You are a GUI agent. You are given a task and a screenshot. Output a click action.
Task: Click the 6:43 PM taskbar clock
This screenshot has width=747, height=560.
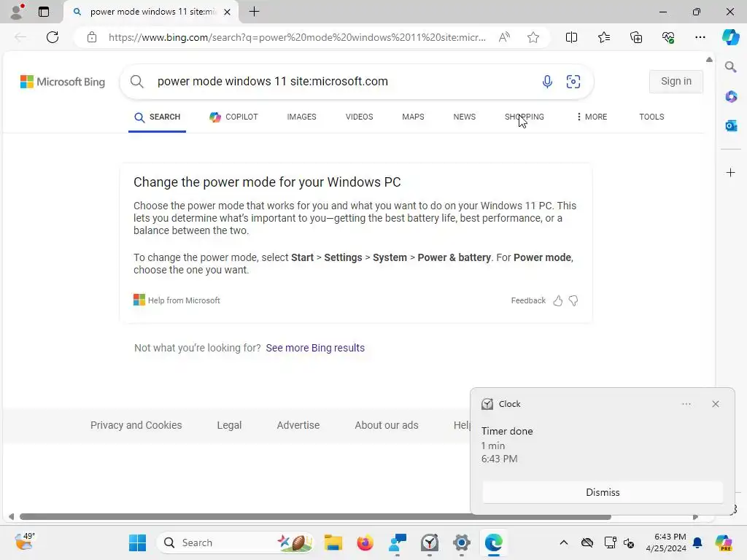click(x=666, y=542)
